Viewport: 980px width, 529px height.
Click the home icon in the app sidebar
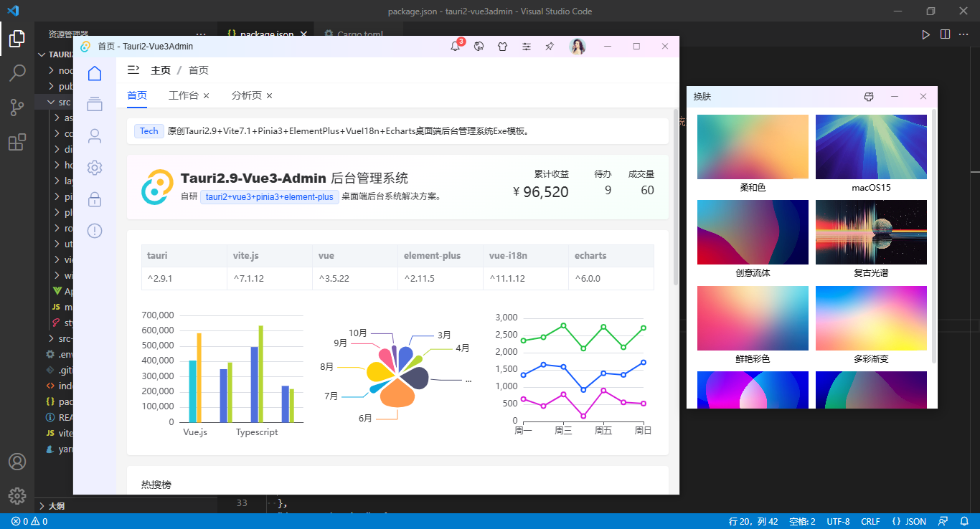94,72
